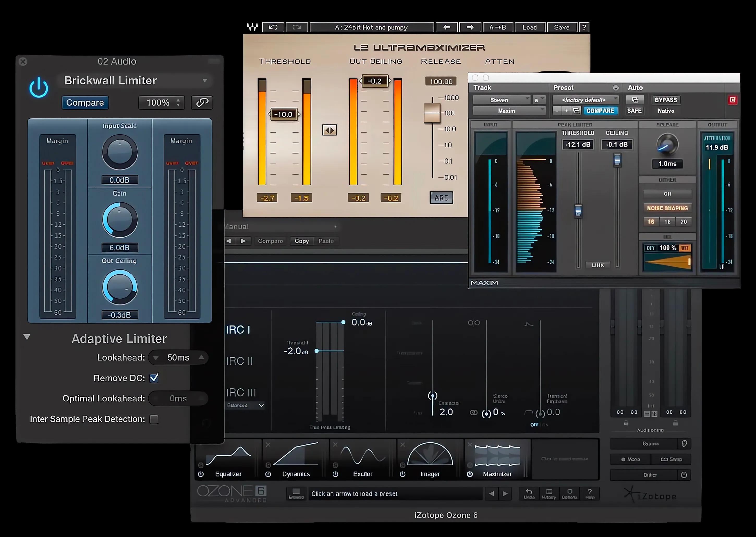Select IRC II maximizer mode

(x=240, y=361)
